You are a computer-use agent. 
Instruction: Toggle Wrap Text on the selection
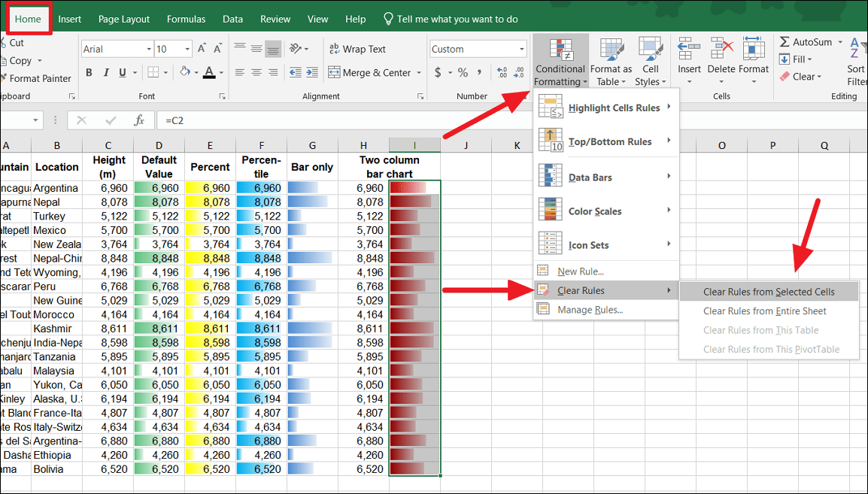click(x=359, y=49)
